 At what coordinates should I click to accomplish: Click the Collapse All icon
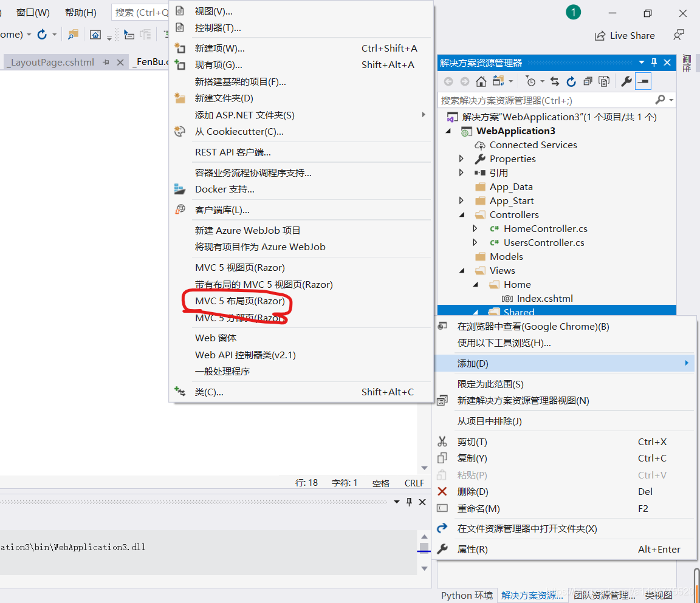point(588,81)
